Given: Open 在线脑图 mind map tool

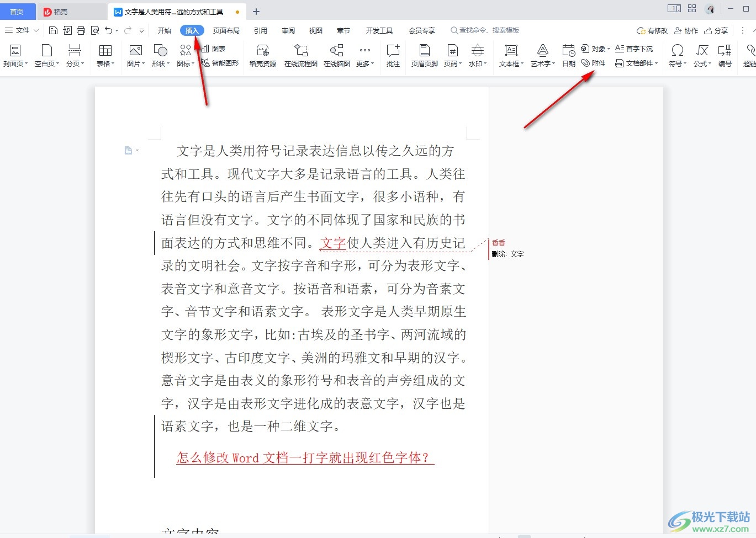Looking at the screenshot, I should click(337, 56).
